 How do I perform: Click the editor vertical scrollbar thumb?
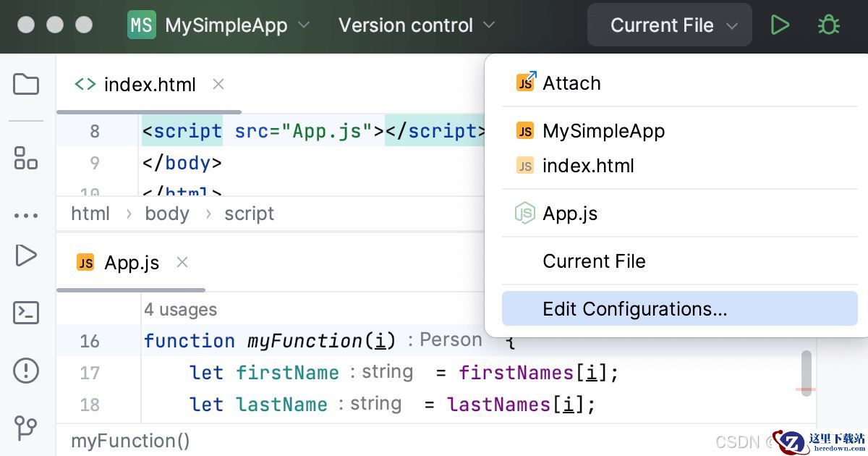[807, 373]
